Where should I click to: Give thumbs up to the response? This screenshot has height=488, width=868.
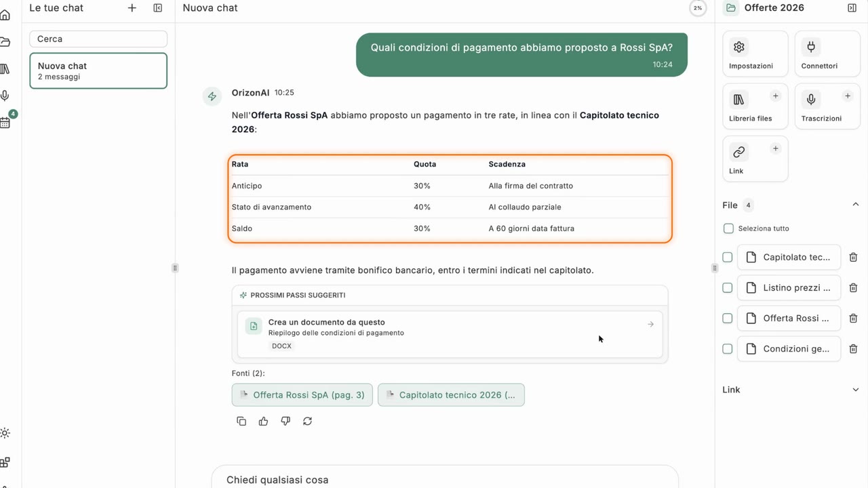pos(263,421)
